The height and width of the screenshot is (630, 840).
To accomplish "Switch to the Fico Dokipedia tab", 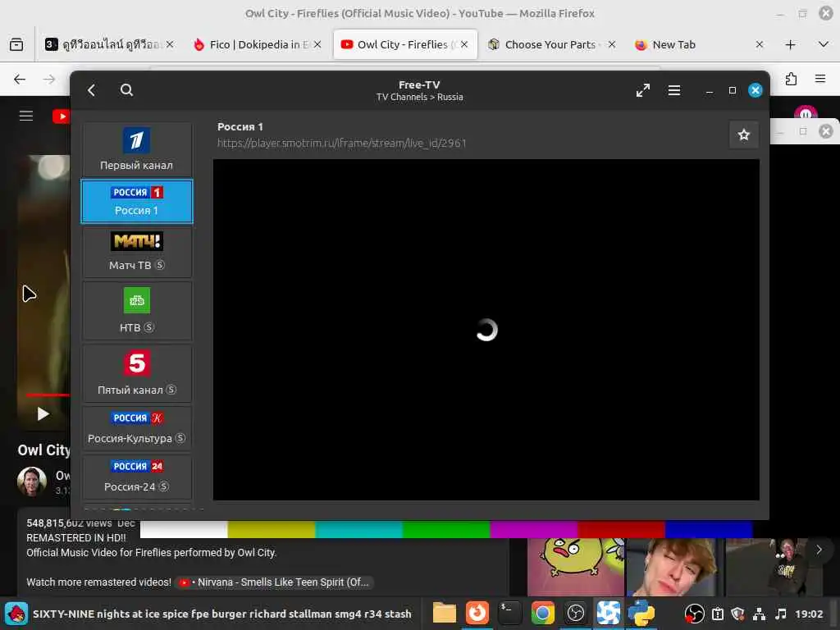I will [x=252, y=44].
